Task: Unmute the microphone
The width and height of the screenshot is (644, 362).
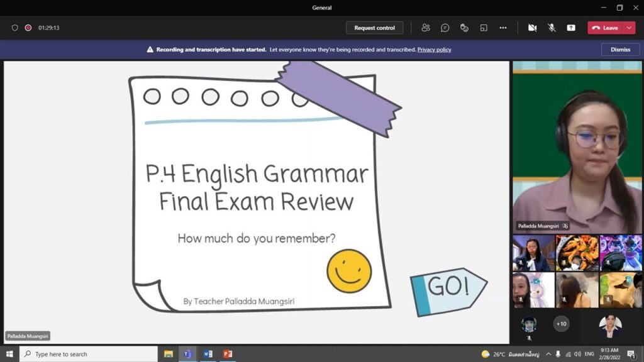Action: pyautogui.click(x=552, y=28)
